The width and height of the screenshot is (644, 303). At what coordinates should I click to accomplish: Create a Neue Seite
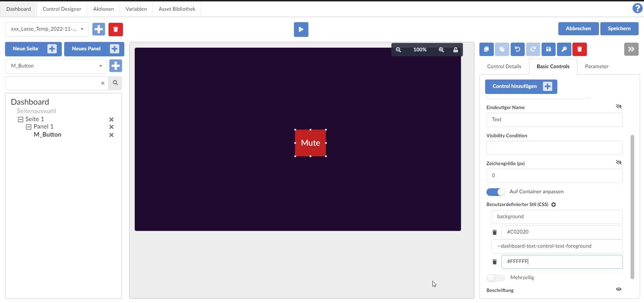pos(33,49)
